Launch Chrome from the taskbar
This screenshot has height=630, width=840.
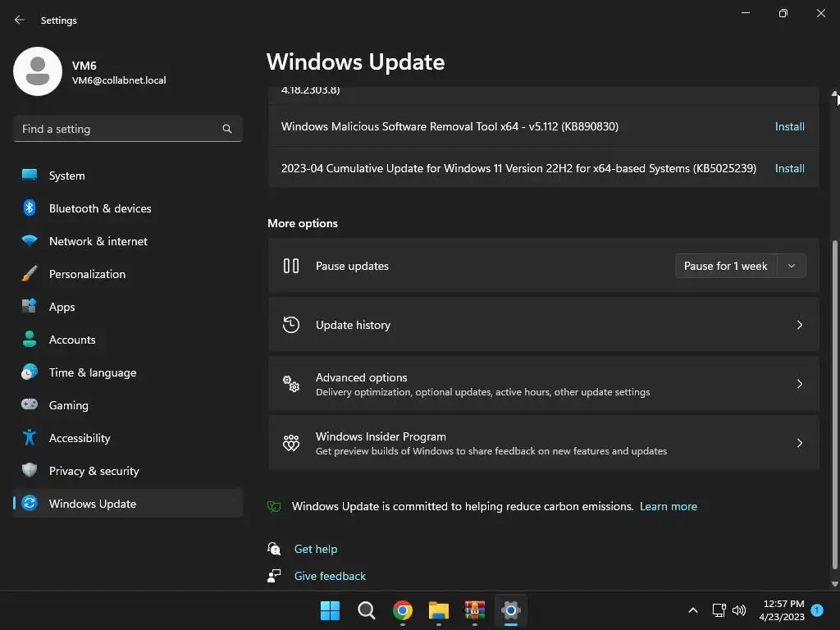402,610
